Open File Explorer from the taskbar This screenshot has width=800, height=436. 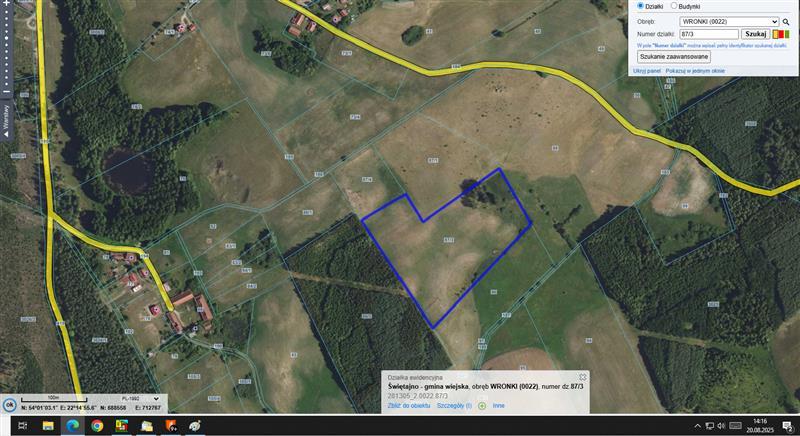tap(48, 425)
